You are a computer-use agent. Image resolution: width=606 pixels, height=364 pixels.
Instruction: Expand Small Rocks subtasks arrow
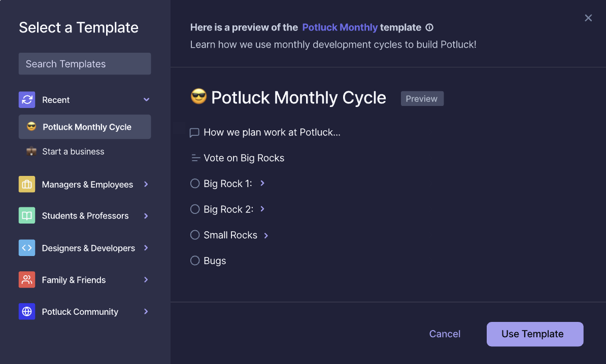pos(266,235)
